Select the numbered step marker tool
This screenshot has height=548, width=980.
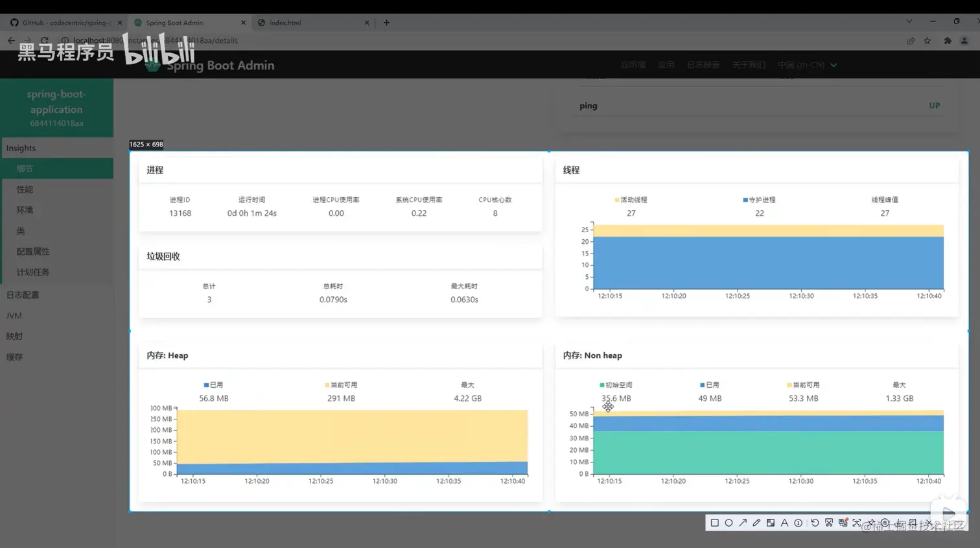point(799,523)
